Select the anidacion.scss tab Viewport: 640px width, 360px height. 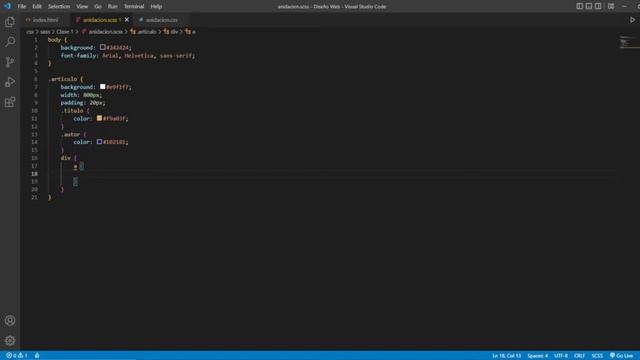(x=100, y=20)
